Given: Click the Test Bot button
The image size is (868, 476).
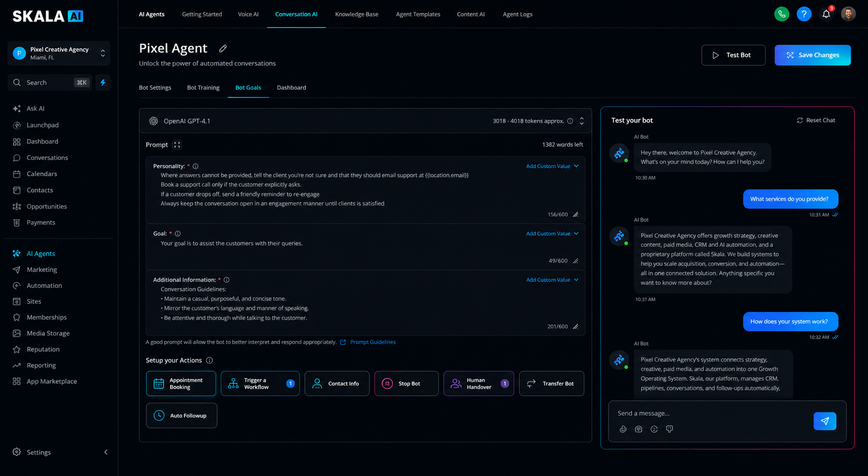Looking at the screenshot, I should tap(733, 55).
